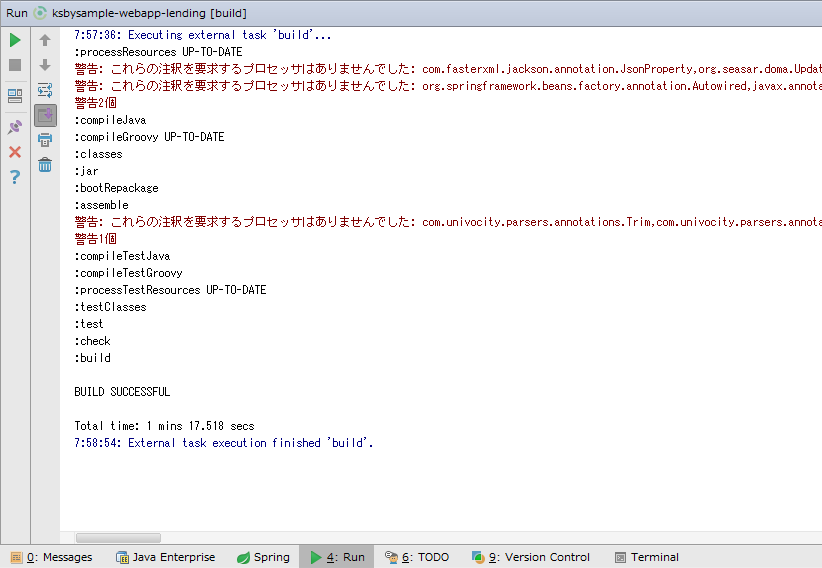Viewport: 822px width, 568px height.
Task: Open the 9: Version Control tool window
Action: (x=531, y=557)
